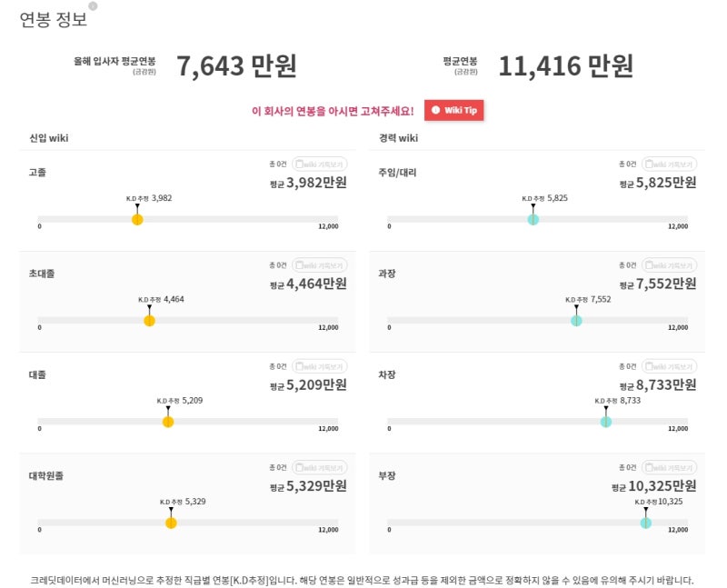This screenshot has width=727, height=588.
Task: Open wiki 기록보기 for 부장 row
Action: [669, 467]
